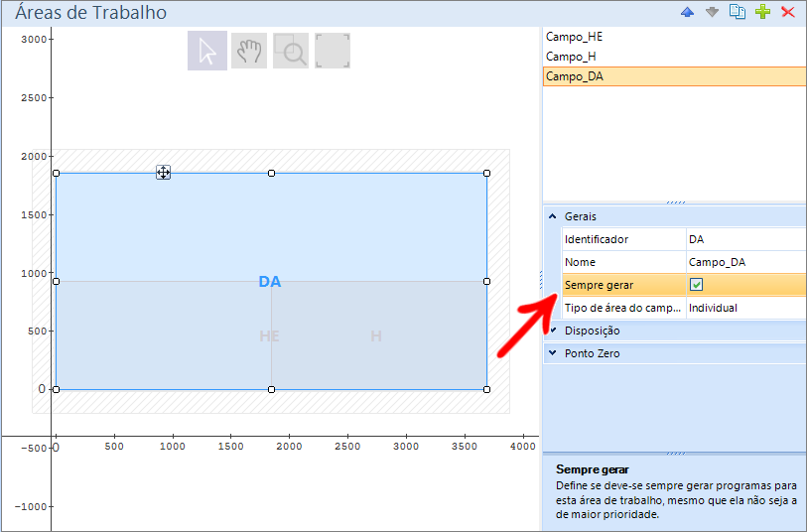The height and width of the screenshot is (532, 807).
Task: Expand the Disposição section
Action: [553, 331]
